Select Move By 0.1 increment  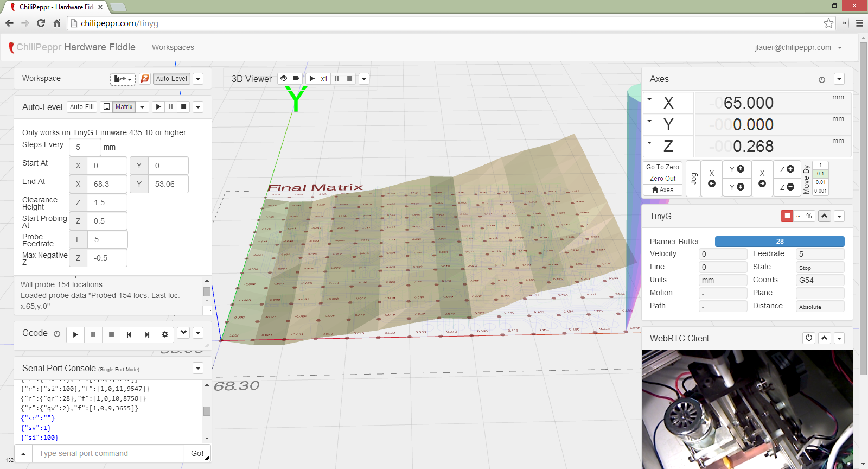tap(820, 174)
